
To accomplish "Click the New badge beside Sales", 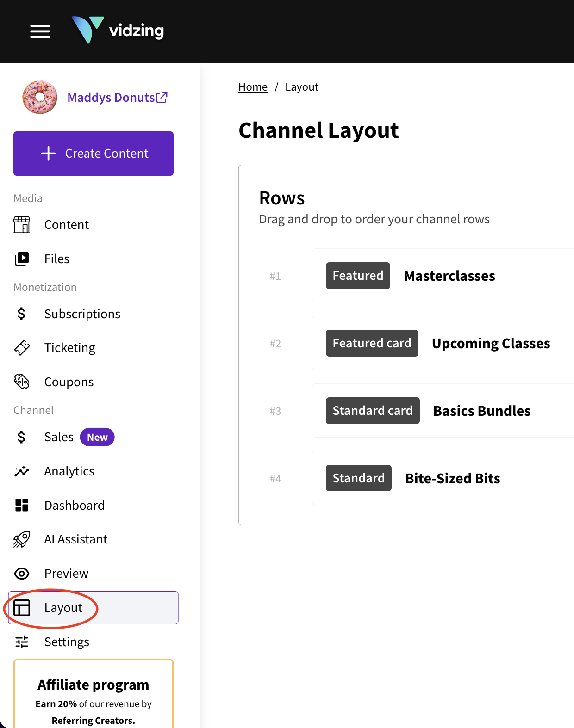I will pyautogui.click(x=97, y=437).
